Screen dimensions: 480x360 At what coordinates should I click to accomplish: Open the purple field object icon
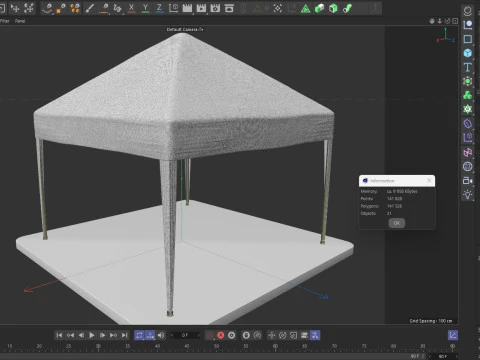click(x=468, y=138)
